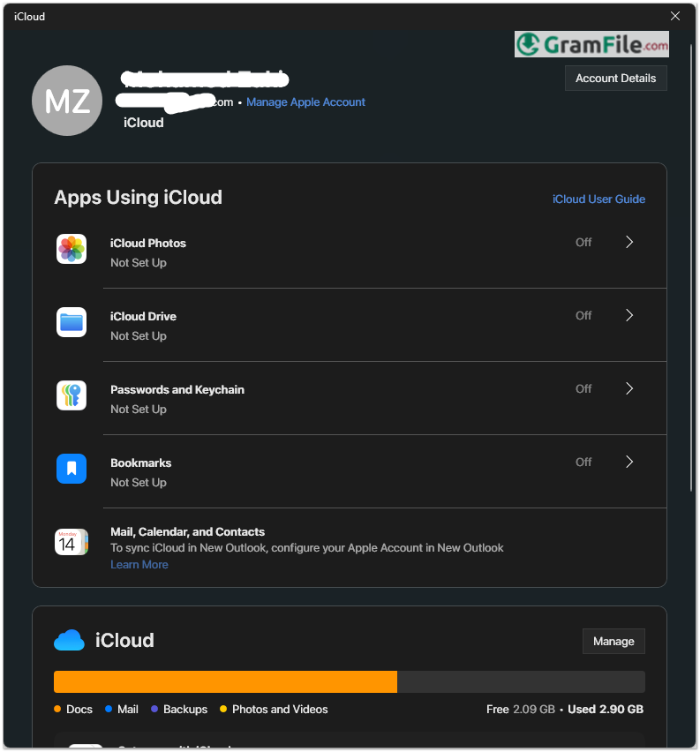Click the Photos and Videos legend label

coord(280,710)
